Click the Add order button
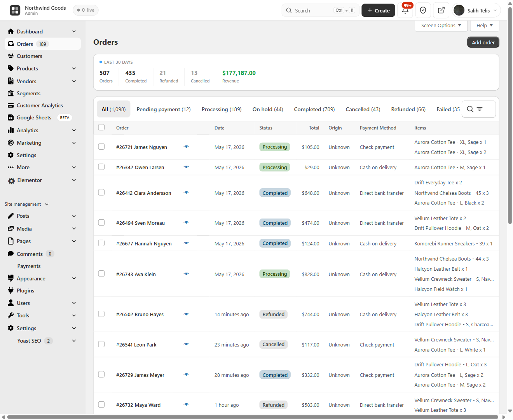This screenshot has height=420, width=513. (x=483, y=42)
